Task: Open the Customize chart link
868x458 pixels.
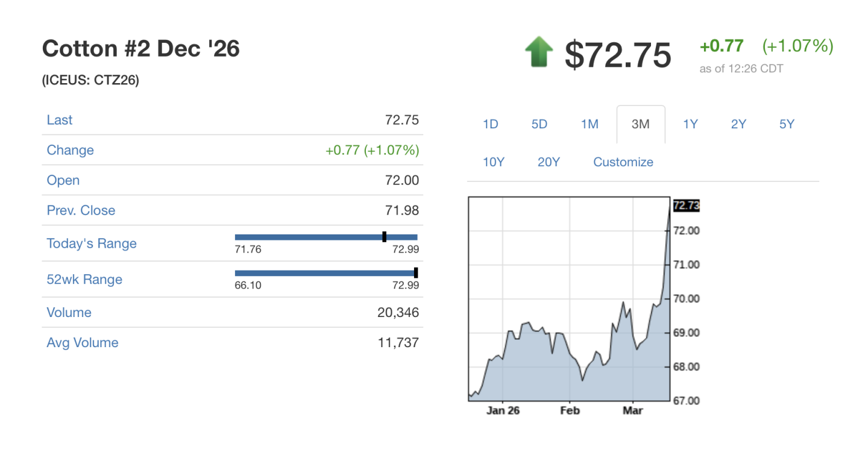Action: pos(623,162)
